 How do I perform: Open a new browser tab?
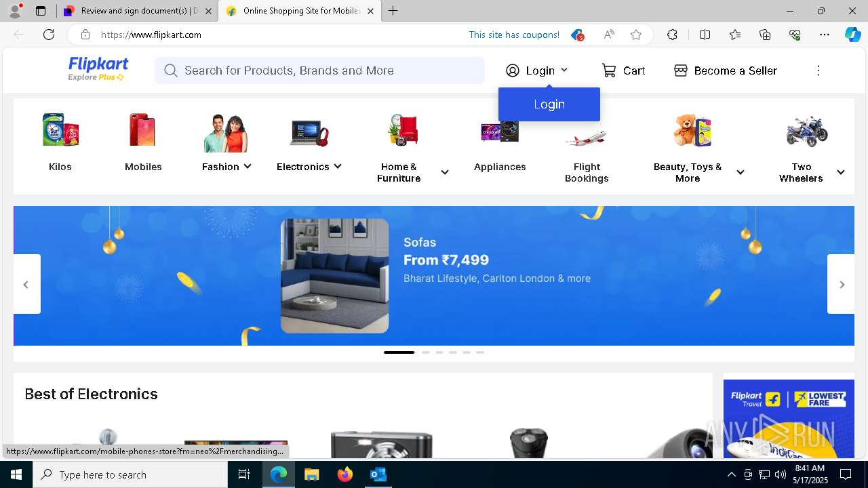point(393,11)
